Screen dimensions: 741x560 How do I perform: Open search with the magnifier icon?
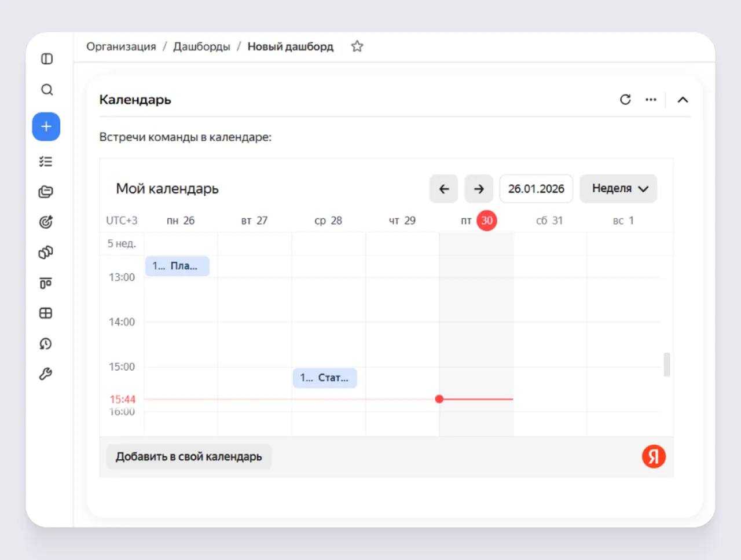[47, 90]
